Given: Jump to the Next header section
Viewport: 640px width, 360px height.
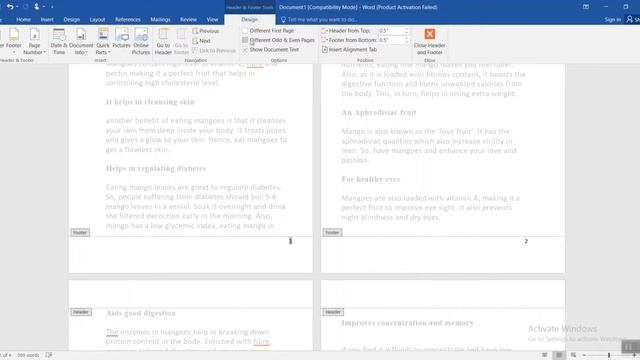Looking at the screenshot, I should tap(202, 41).
